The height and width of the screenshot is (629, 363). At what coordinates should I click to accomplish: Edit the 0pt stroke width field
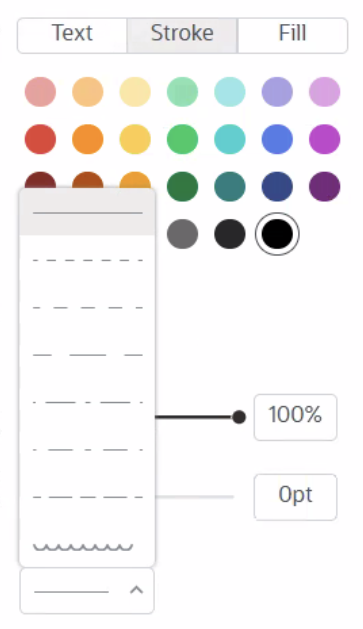[x=295, y=497]
